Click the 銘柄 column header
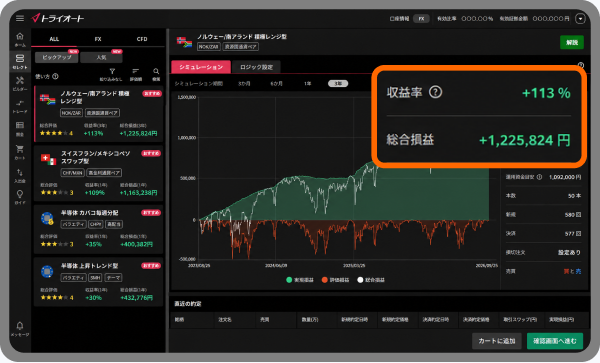Screen dimensions: 600x363 [x=179, y=319]
